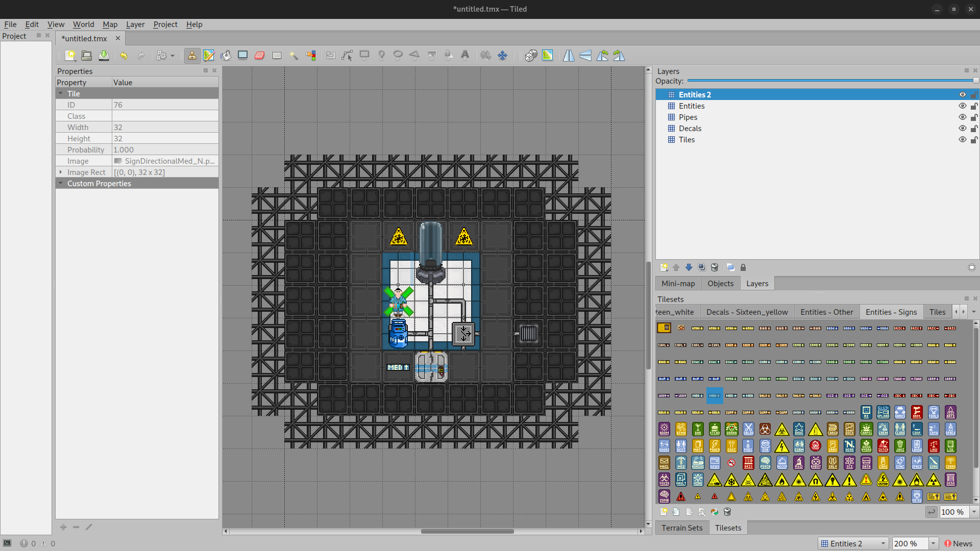This screenshot has height=551, width=980.
Task: Switch to the Entities - Other tileset tab
Action: (x=826, y=312)
